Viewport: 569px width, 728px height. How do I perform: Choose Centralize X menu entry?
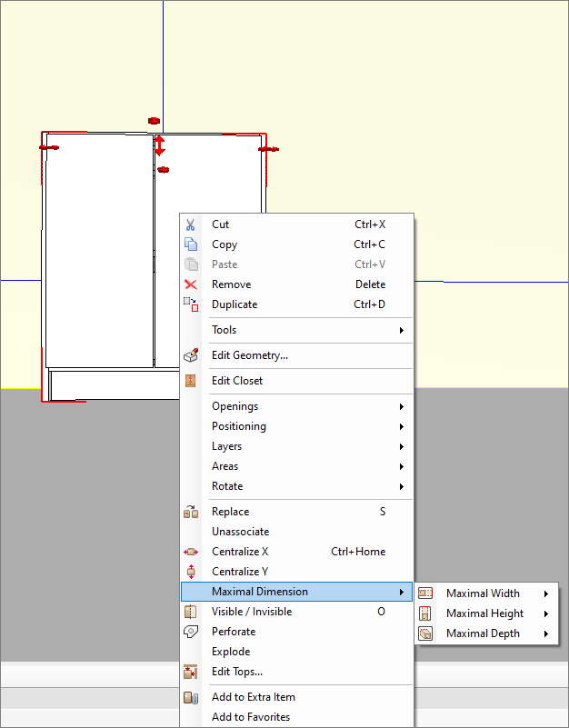point(296,552)
